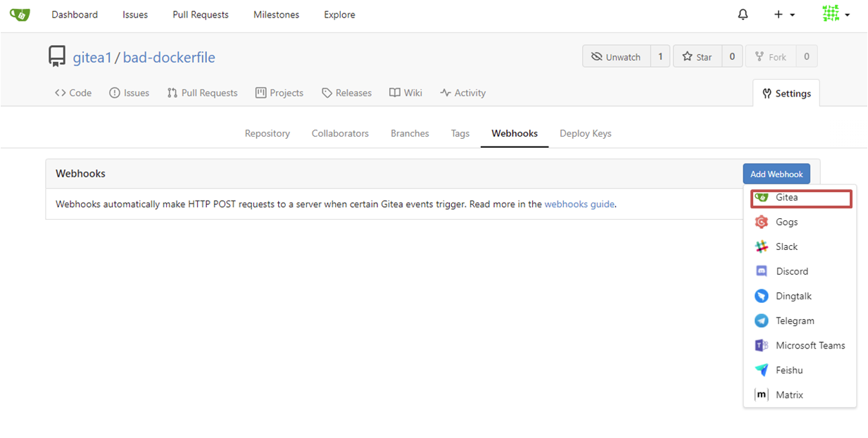Choose Matrix in the webhook list
Image resolution: width=868 pixels, height=438 pixels.
[x=800, y=395]
